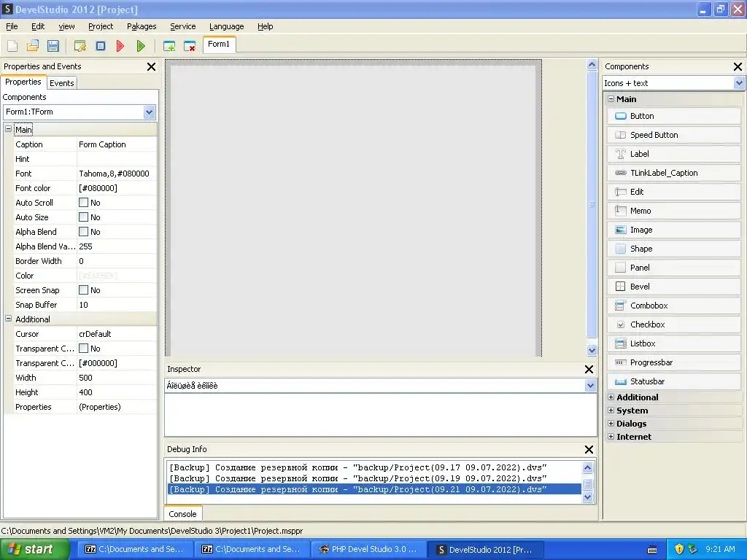
Task: Select the Checkbox component
Action: point(673,324)
